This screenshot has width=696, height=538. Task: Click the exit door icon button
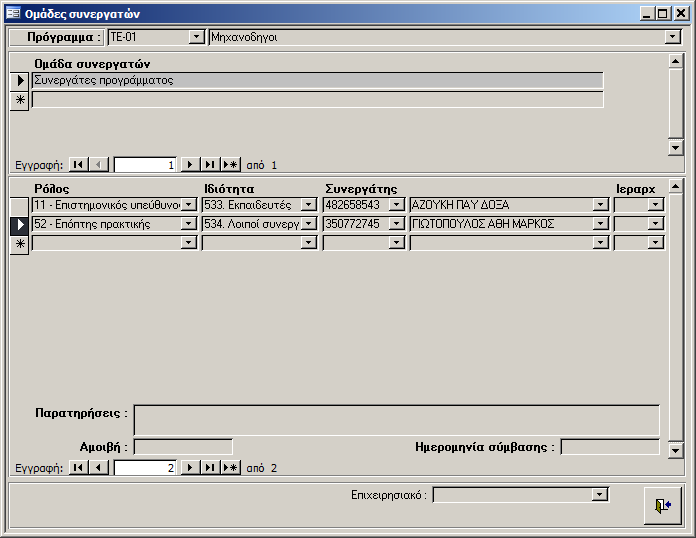click(x=661, y=506)
